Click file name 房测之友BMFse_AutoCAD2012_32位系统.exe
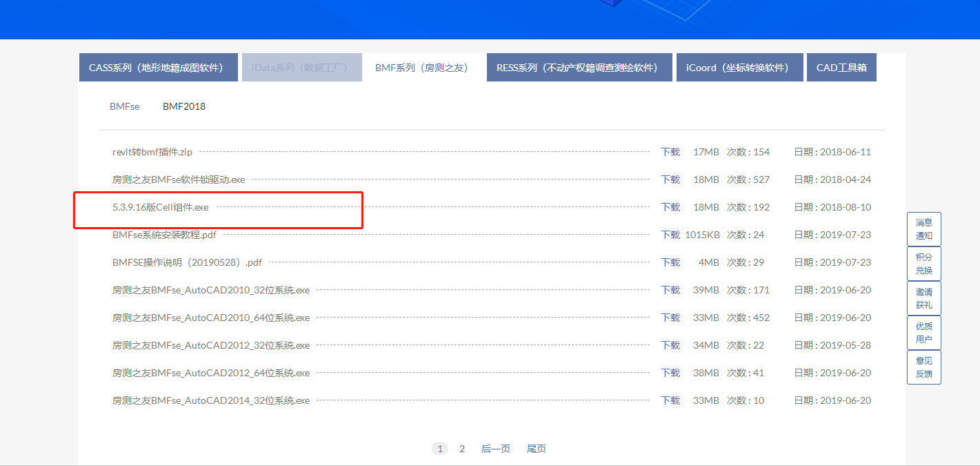Image resolution: width=980 pixels, height=466 pixels. click(211, 345)
